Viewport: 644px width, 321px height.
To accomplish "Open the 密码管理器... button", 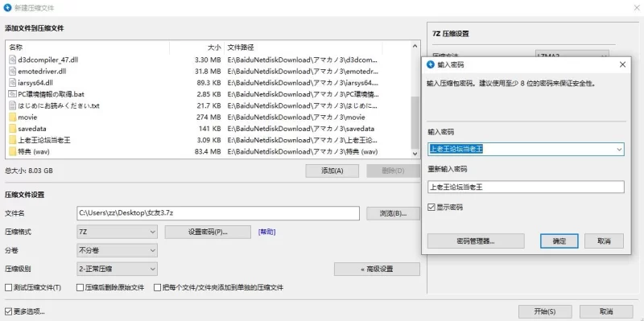I will (476, 241).
